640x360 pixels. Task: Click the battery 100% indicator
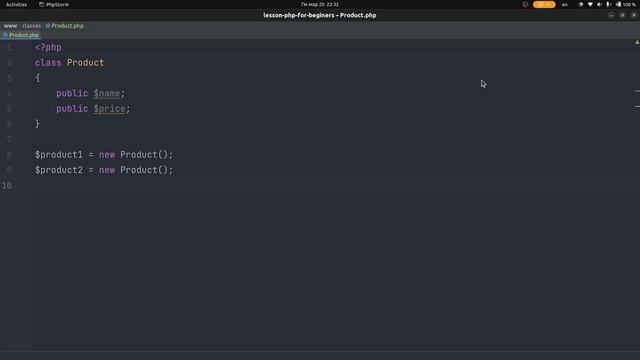click(626, 4)
